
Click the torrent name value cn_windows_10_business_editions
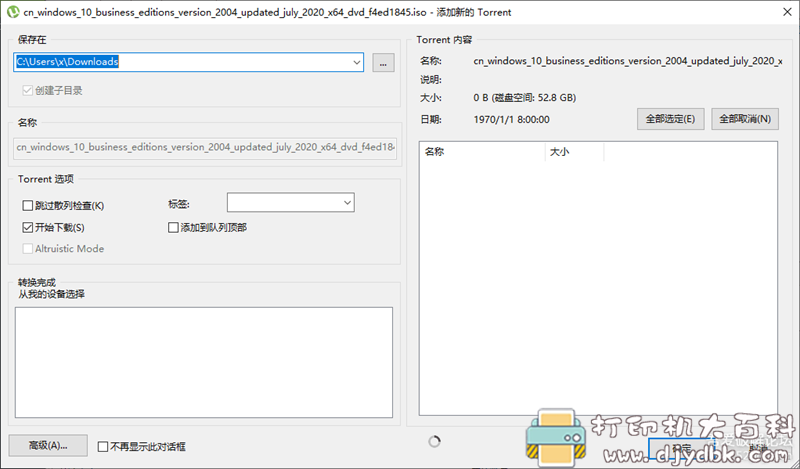(x=628, y=61)
